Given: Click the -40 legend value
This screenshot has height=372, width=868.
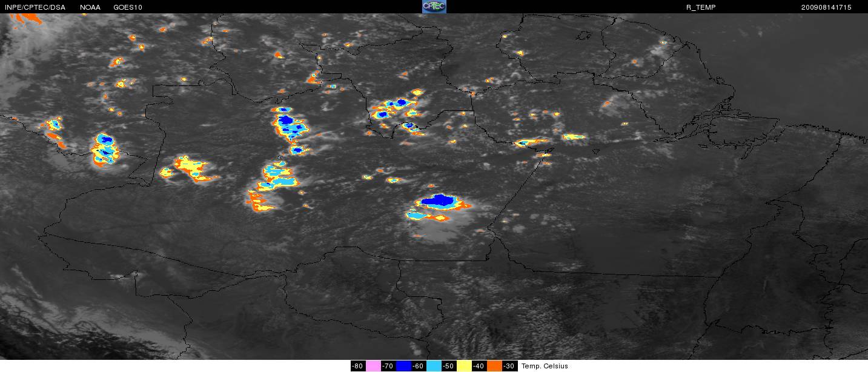Looking at the screenshot, I should coord(479,366).
